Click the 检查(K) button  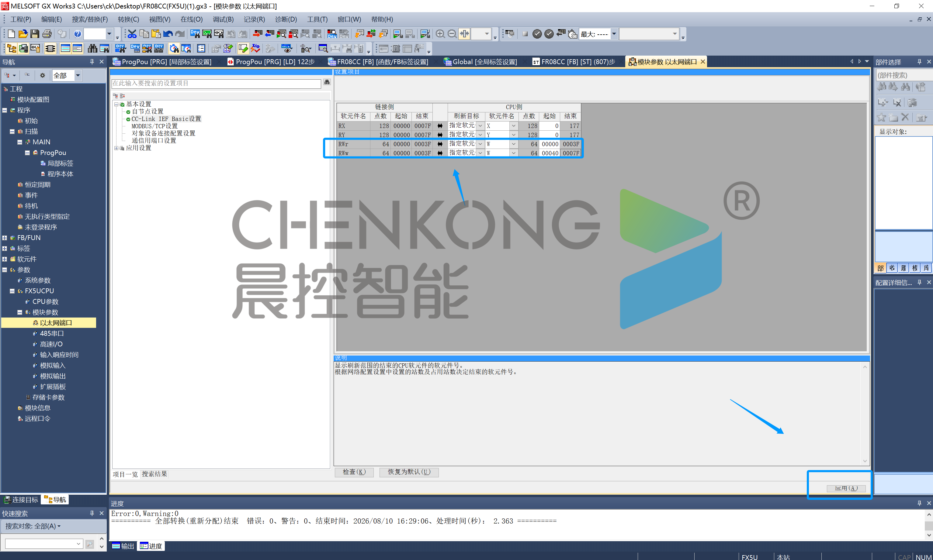click(354, 472)
